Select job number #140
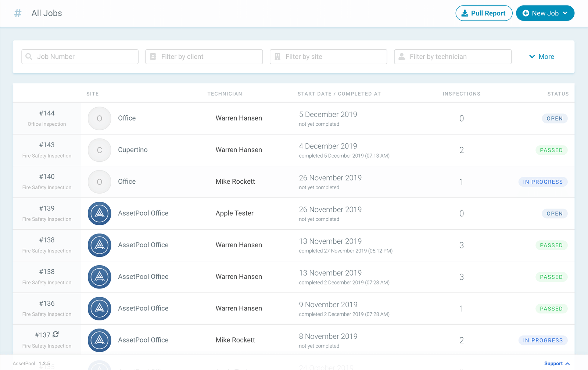Screen dimensions: 588x370 coord(47,176)
